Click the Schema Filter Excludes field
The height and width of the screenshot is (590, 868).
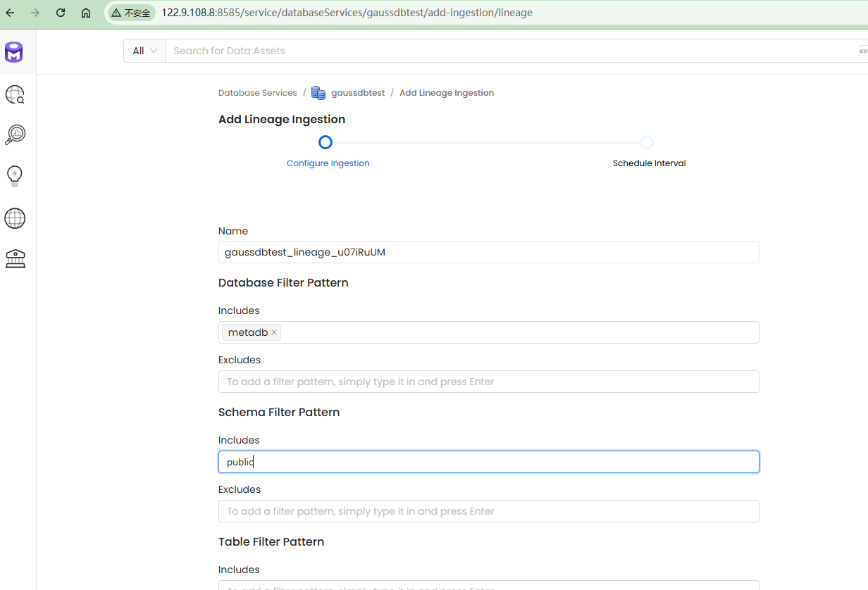pyautogui.click(x=488, y=511)
